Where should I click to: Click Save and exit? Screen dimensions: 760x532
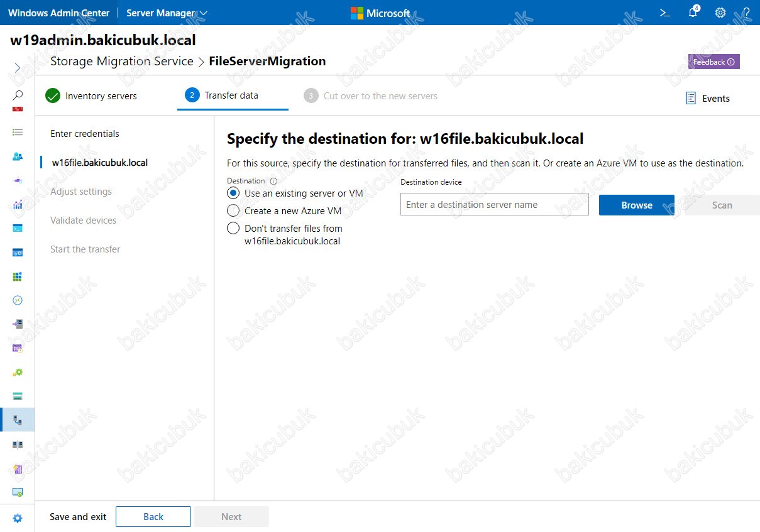coord(78,517)
